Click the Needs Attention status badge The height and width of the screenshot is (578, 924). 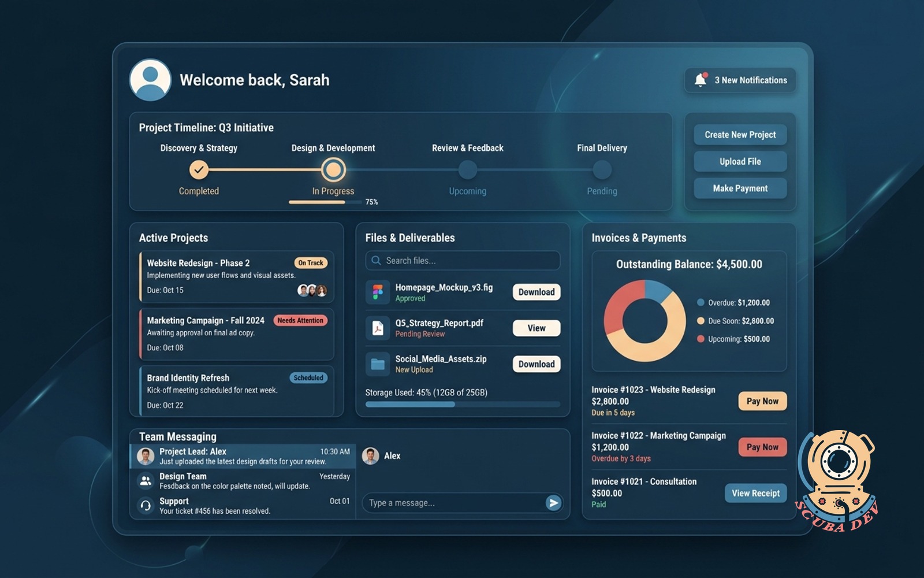click(300, 320)
